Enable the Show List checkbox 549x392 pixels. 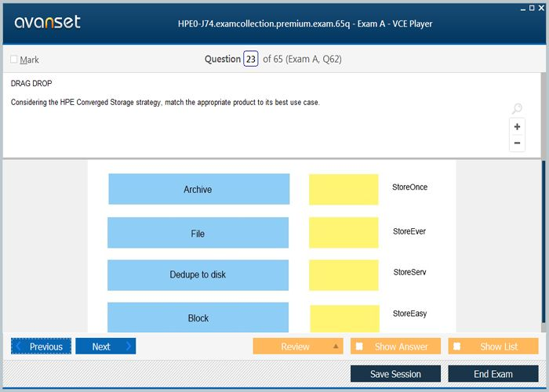(457, 347)
